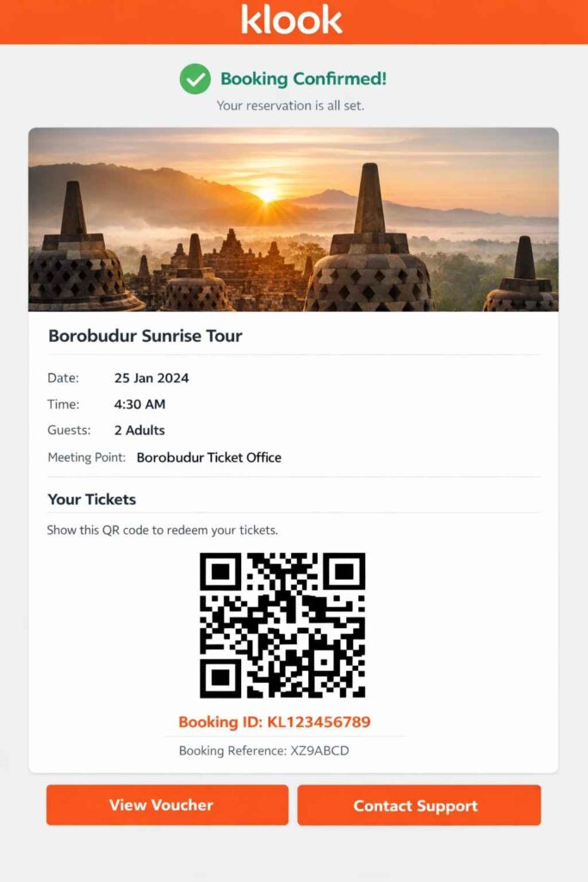Contact Support for this booking

click(418, 804)
